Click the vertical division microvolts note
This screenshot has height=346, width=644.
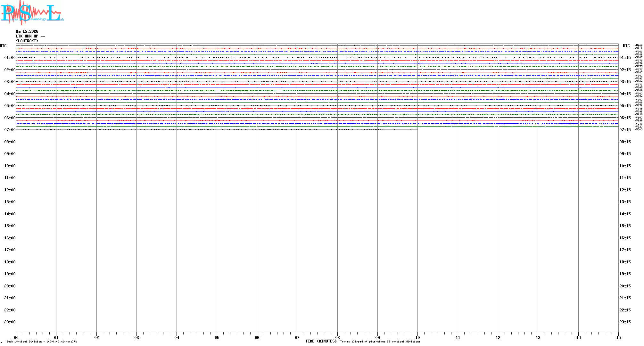coord(42,342)
